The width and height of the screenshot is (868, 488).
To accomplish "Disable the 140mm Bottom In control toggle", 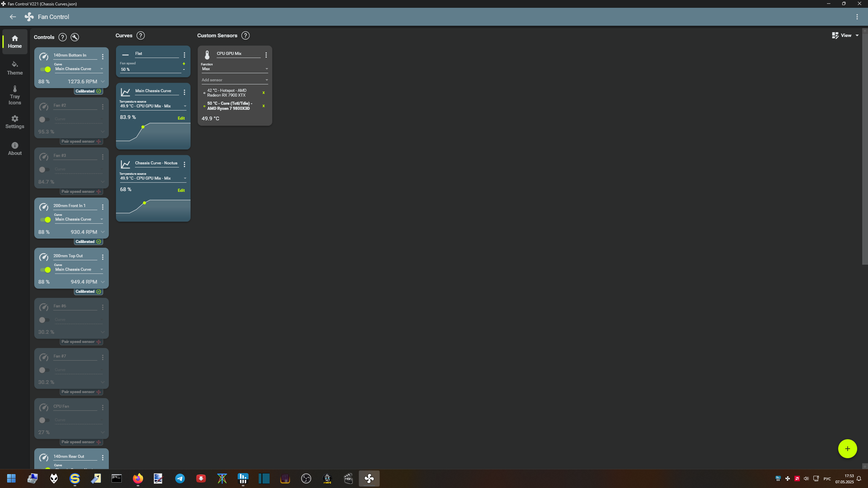I will [45, 69].
